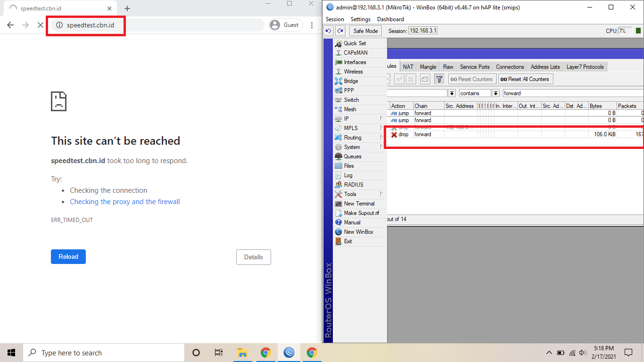
Task: Click the Disable rule X icon
Action: coord(411,79)
